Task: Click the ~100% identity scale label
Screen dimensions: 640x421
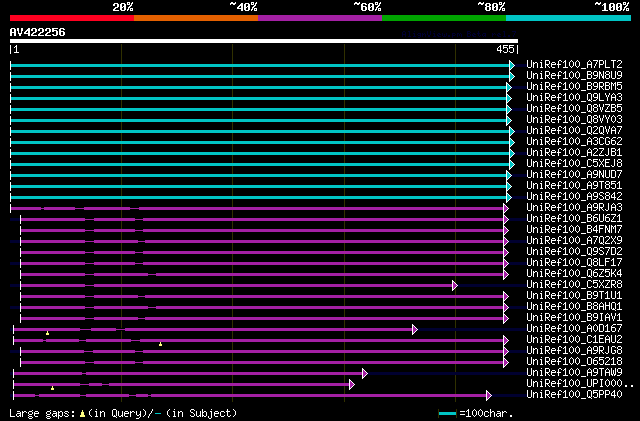Action: 612,7
